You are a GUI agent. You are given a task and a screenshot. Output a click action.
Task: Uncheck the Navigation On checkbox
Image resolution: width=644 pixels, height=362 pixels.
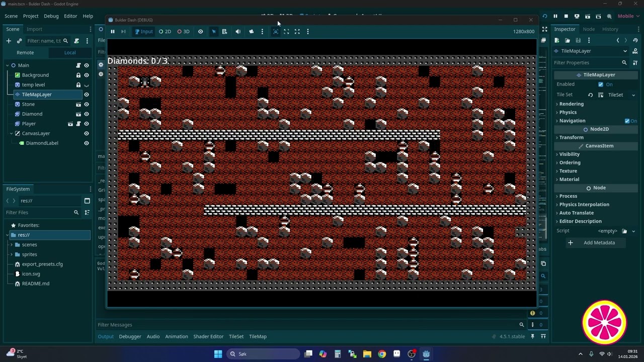coord(627,121)
